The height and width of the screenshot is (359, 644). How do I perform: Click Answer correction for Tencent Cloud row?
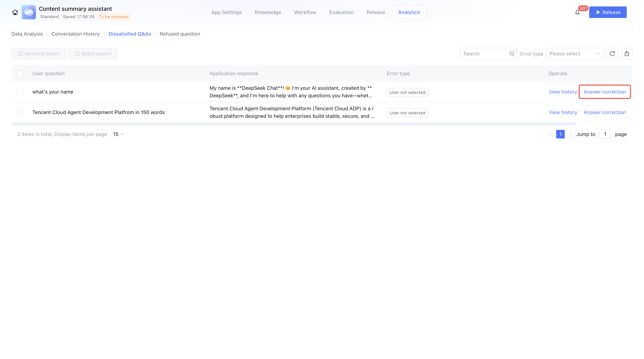(604, 112)
